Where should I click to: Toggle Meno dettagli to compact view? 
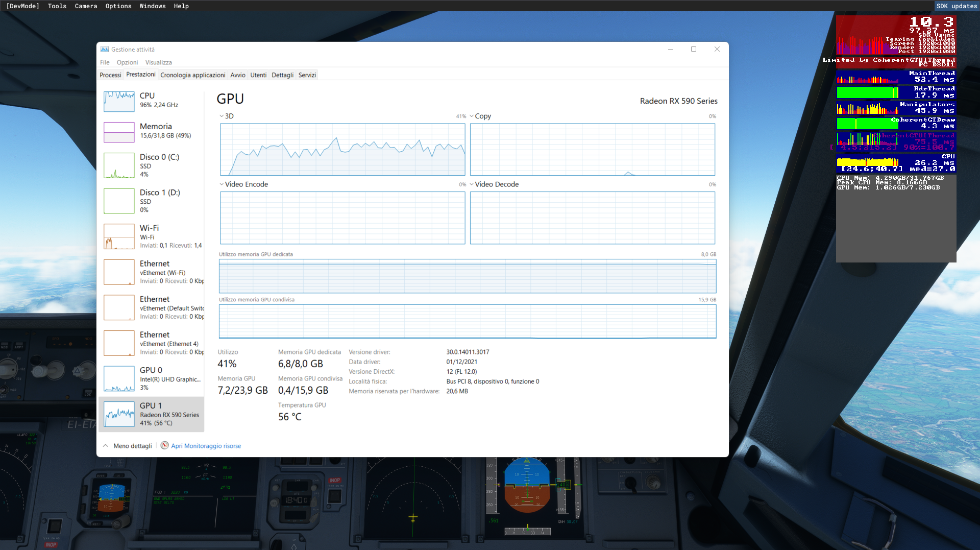(x=127, y=445)
